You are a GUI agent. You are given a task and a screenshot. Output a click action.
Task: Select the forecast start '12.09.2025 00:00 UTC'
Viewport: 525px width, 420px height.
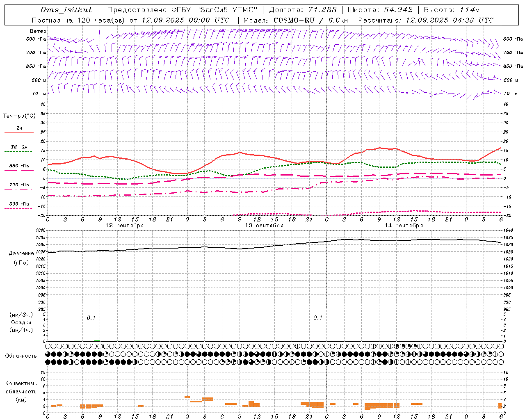pos(185,20)
